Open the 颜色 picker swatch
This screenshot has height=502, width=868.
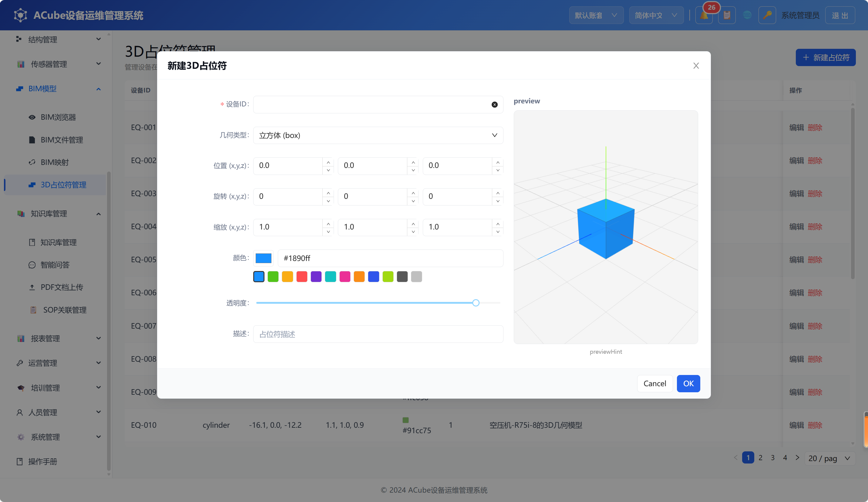point(264,258)
